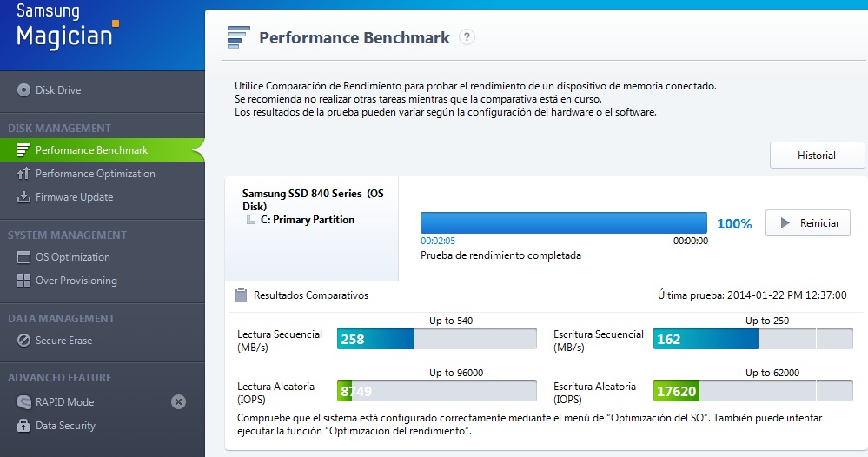Restart the benchmark with Reiniciar
Image resolution: width=868 pixels, height=457 pixels.
808,223
